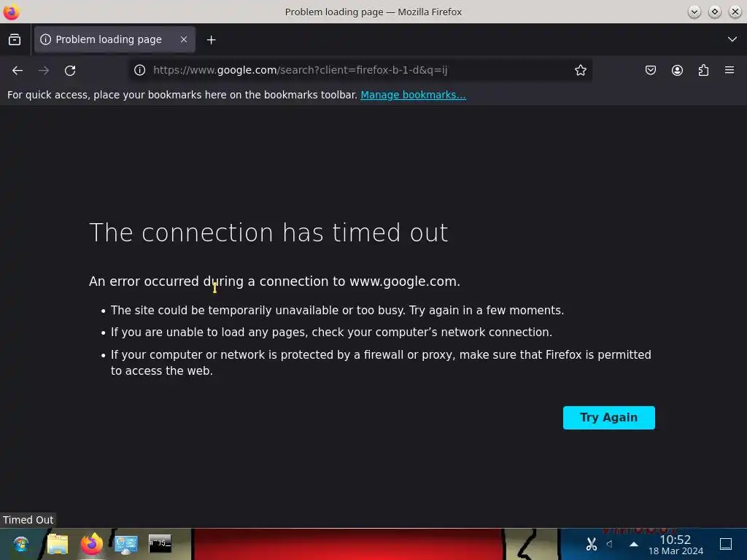Open the file manager taskbar icon
The height and width of the screenshot is (560, 747).
(x=58, y=544)
